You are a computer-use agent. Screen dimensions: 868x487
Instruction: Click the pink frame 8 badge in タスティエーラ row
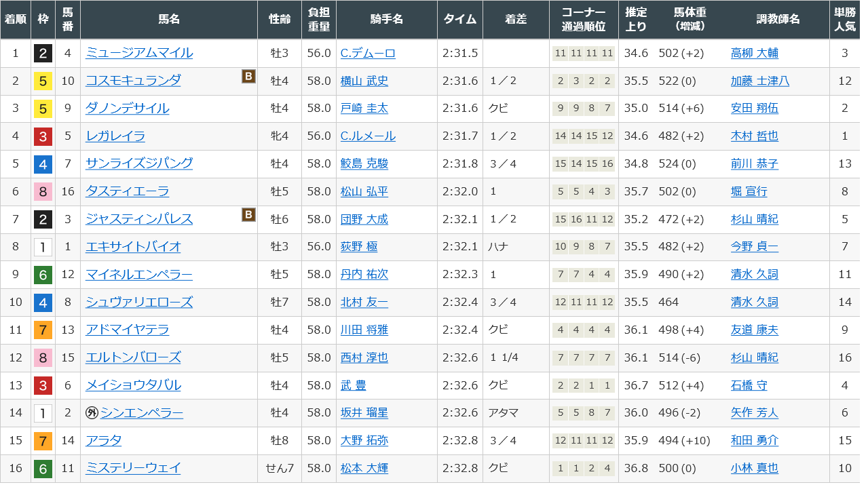43,192
